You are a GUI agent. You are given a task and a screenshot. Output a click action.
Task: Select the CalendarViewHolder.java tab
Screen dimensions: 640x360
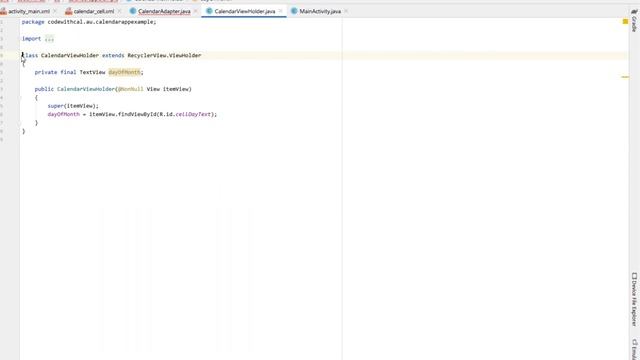pyautogui.click(x=244, y=11)
